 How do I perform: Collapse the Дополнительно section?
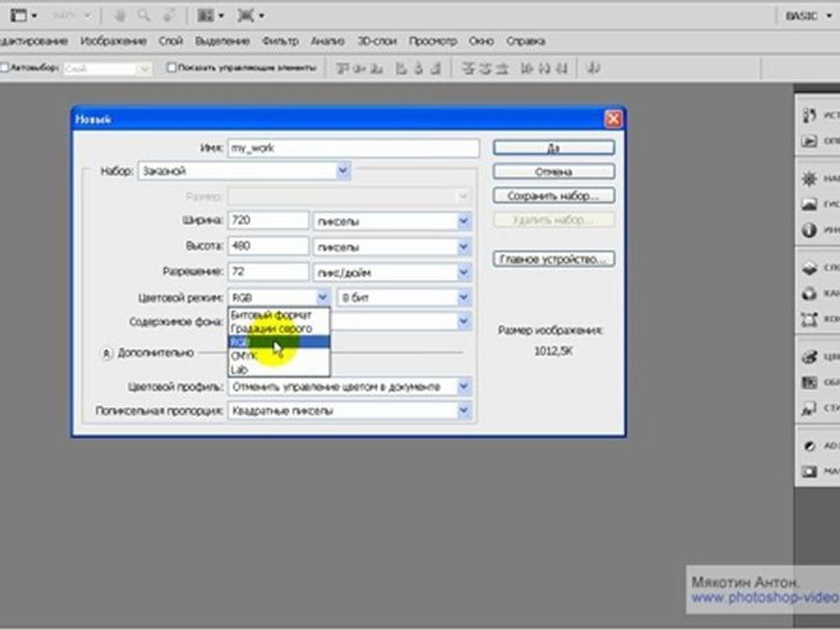coord(107,353)
